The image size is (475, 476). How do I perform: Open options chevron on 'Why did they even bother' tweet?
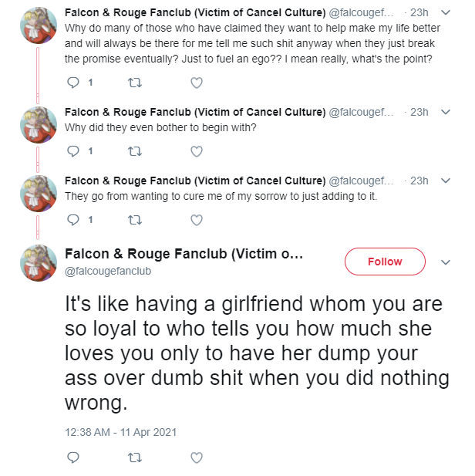coord(445,112)
